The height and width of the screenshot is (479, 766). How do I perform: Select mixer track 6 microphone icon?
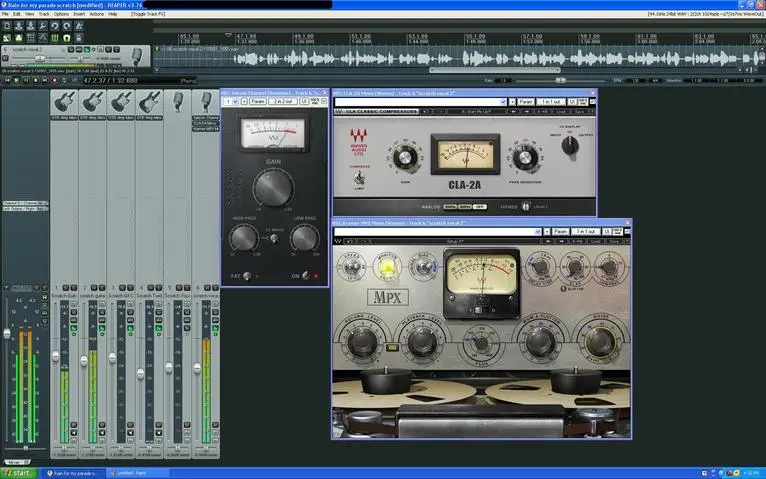(206, 102)
